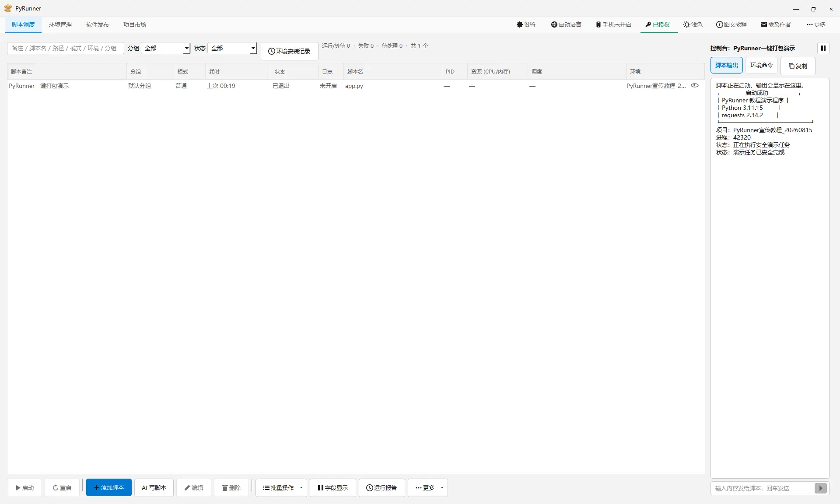The image size is (840, 504).
Task: Edit the script with 编辑
Action: (194, 488)
